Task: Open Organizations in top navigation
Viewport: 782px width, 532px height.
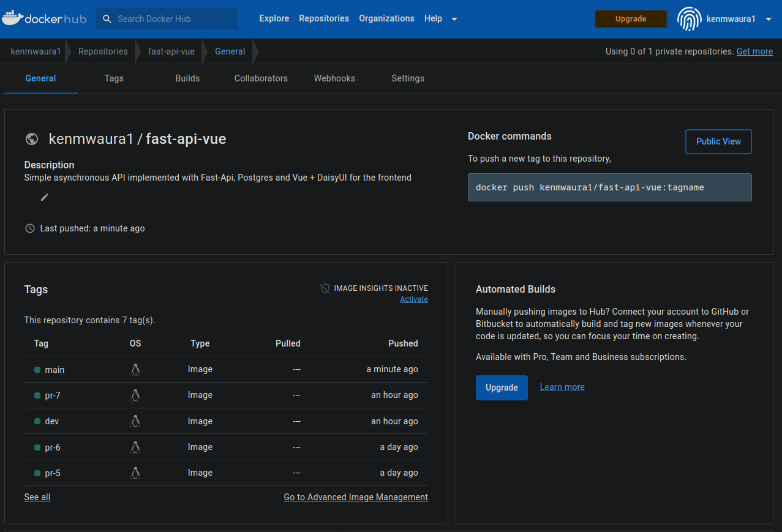Action: 386,18
